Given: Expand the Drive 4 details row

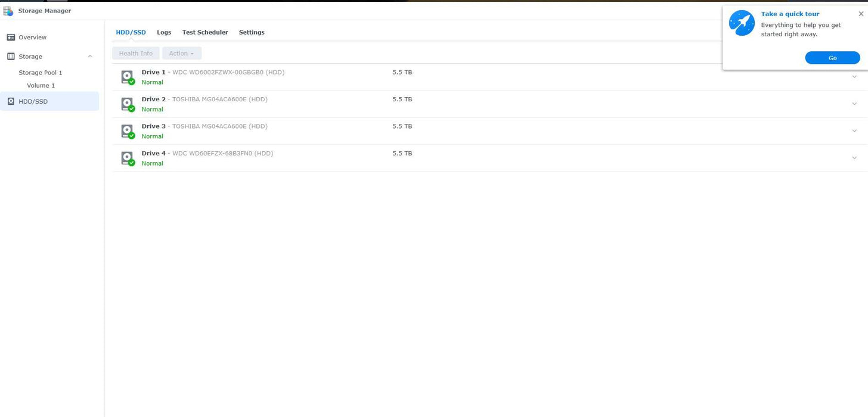Looking at the screenshot, I should (854, 157).
